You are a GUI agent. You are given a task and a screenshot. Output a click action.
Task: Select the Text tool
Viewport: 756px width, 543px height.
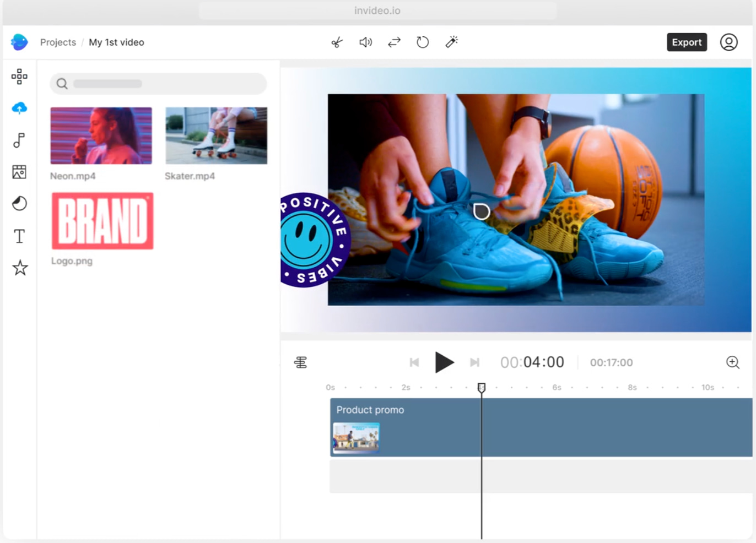tap(19, 236)
